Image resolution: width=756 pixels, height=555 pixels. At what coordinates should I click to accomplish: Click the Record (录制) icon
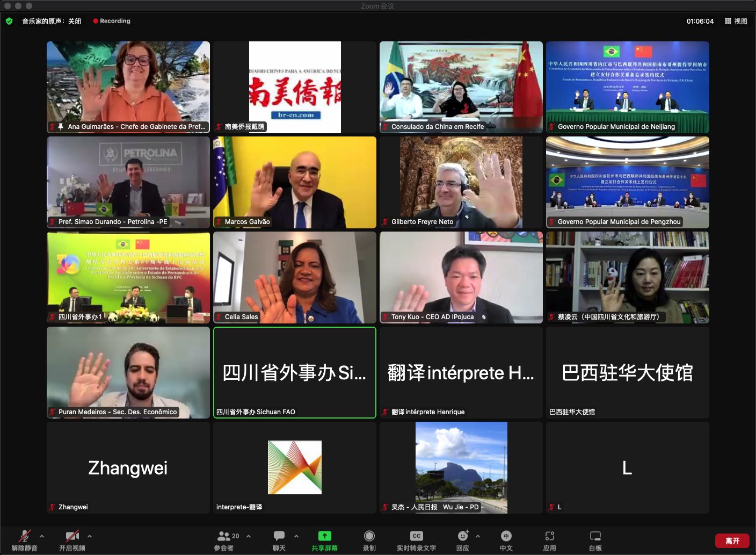click(x=369, y=536)
